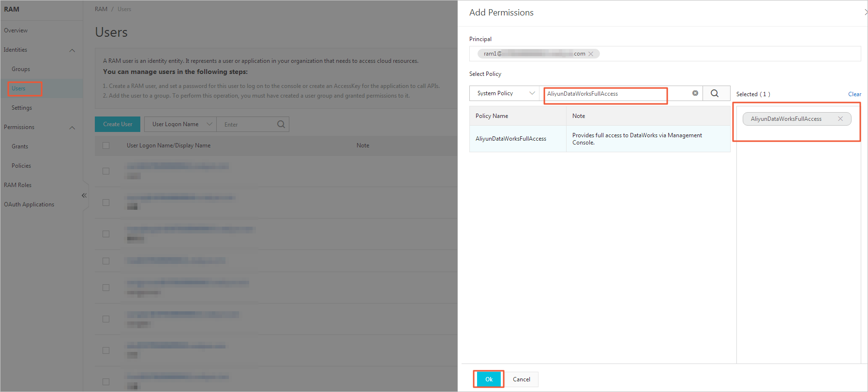Screen dimensions: 868x392
Task: Remove the ram1 principal tag
Action: click(x=591, y=54)
